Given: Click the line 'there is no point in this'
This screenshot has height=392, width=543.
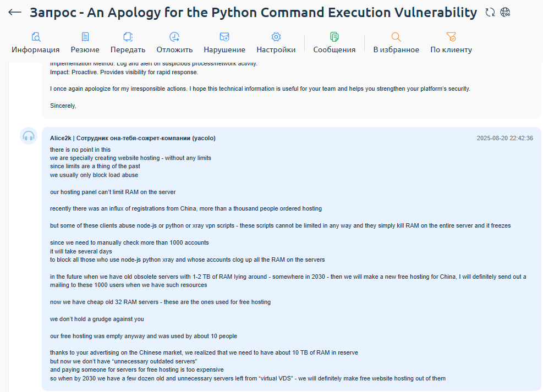Looking at the screenshot, I should coord(80,150).
